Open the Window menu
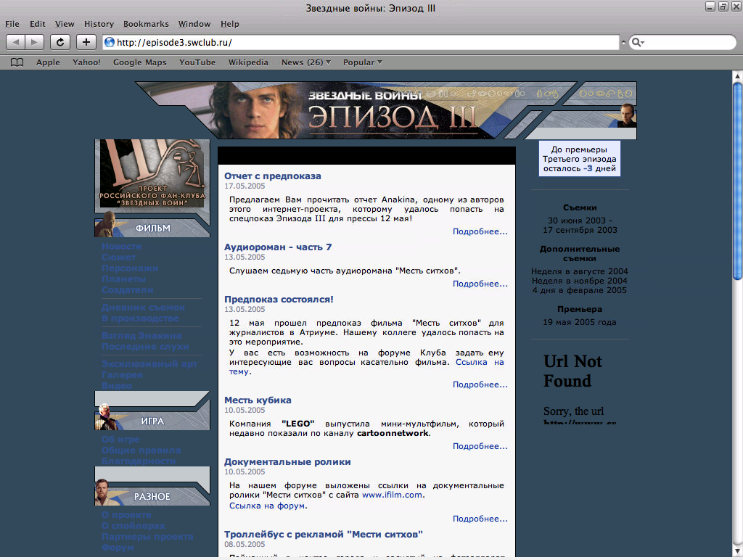743x560 pixels. (x=194, y=24)
